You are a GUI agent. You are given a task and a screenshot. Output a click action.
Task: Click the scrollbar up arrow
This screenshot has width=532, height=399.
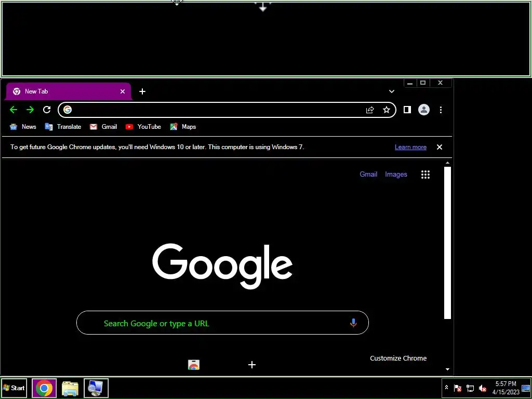coord(447,163)
